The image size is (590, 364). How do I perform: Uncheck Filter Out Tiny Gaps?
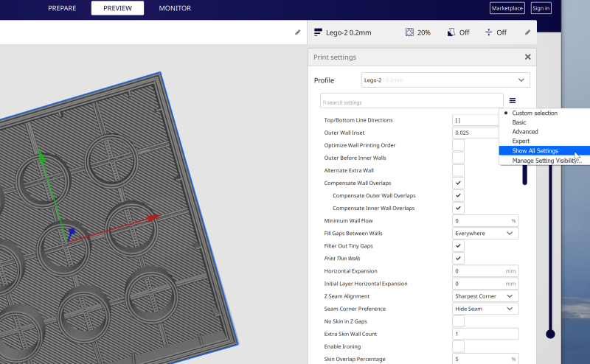pos(458,246)
